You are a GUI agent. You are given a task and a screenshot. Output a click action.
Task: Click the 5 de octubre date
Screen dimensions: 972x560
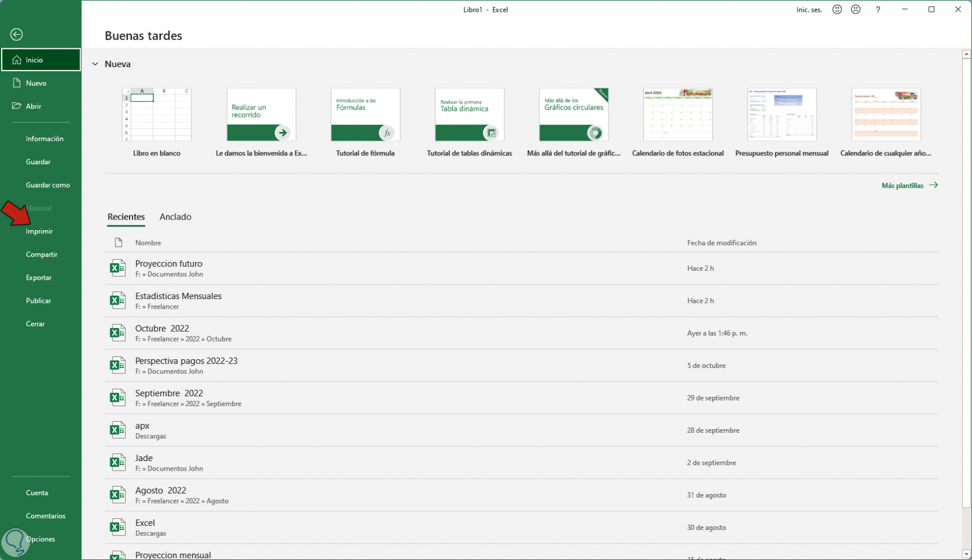click(706, 366)
